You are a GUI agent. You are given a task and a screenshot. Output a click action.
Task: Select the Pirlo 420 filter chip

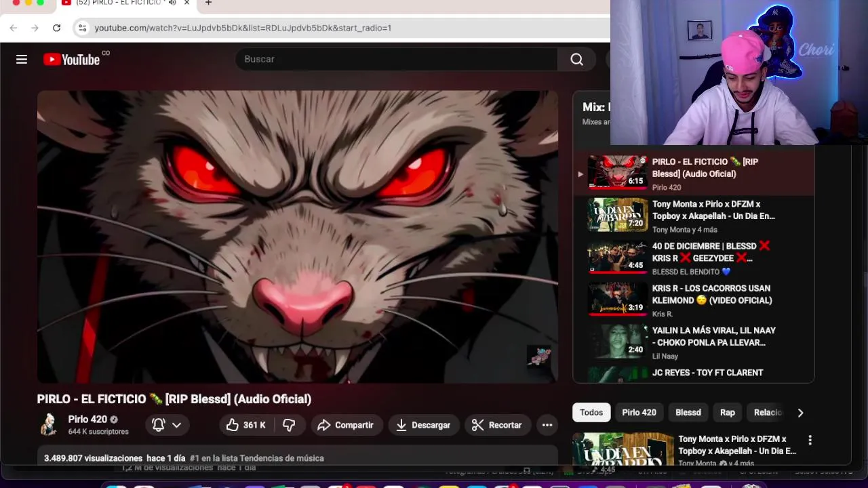point(639,412)
